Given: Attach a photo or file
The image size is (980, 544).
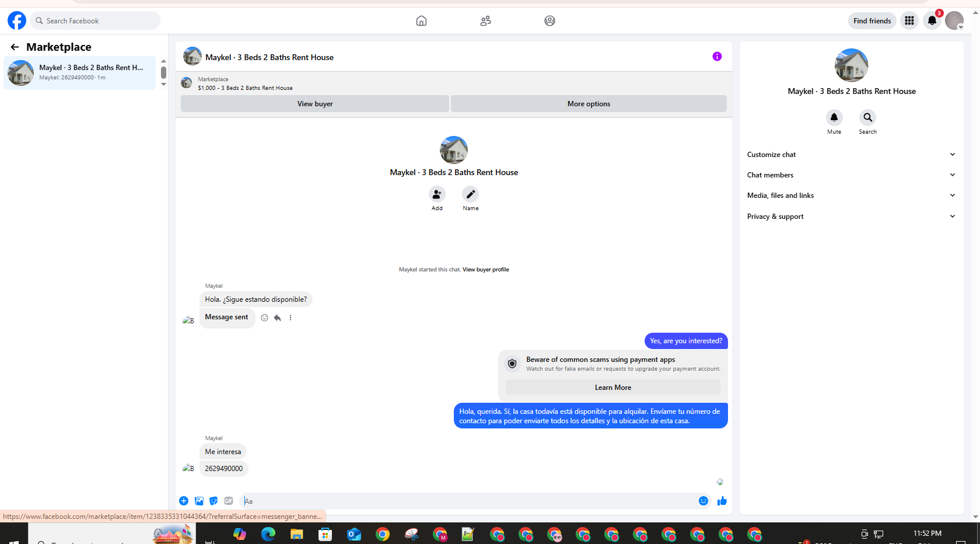Looking at the screenshot, I should (199, 501).
